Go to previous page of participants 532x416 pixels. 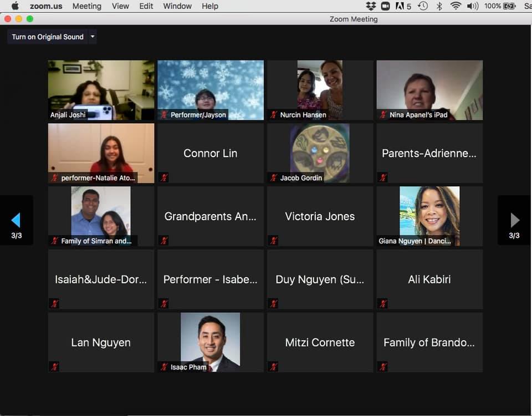16,220
